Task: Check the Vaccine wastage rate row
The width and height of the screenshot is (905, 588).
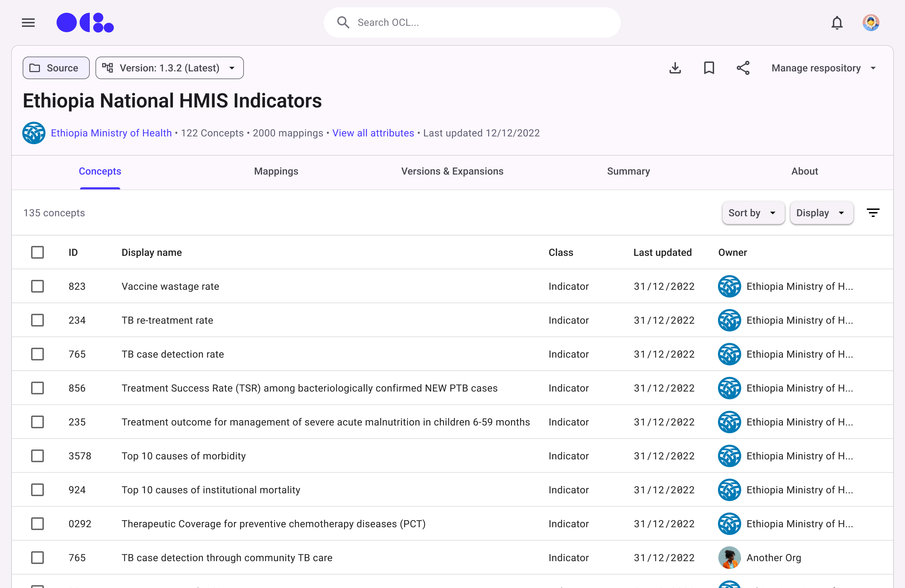Action: 37,286
